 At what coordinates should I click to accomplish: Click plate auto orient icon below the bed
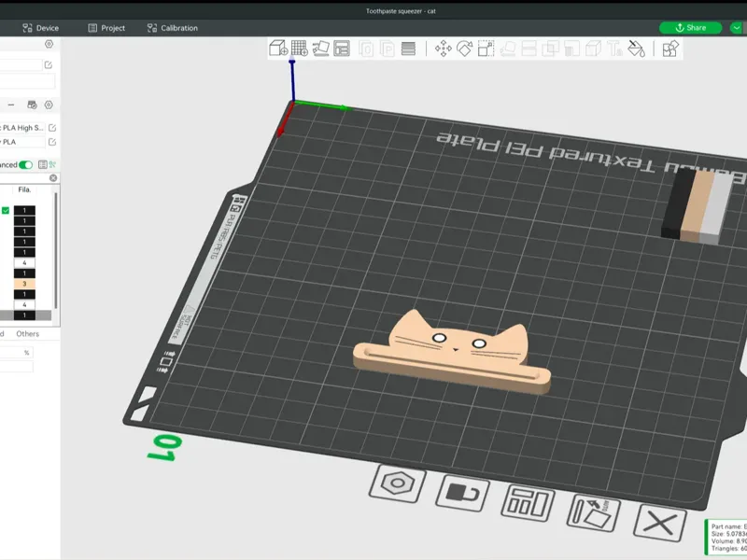click(x=594, y=512)
